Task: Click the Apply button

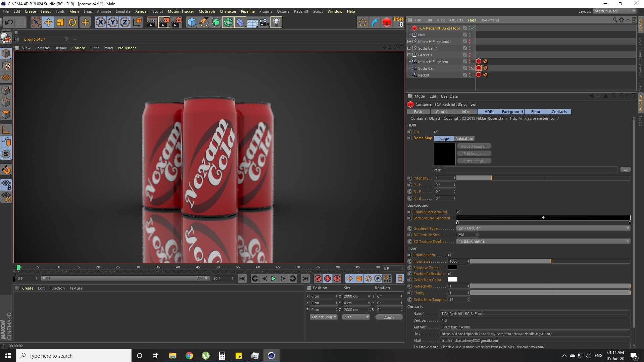Action: pyautogui.click(x=389, y=317)
